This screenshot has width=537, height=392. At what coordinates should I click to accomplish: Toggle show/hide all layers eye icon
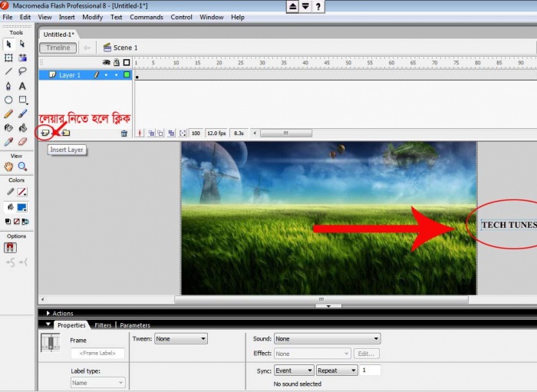pyautogui.click(x=106, y=62)
